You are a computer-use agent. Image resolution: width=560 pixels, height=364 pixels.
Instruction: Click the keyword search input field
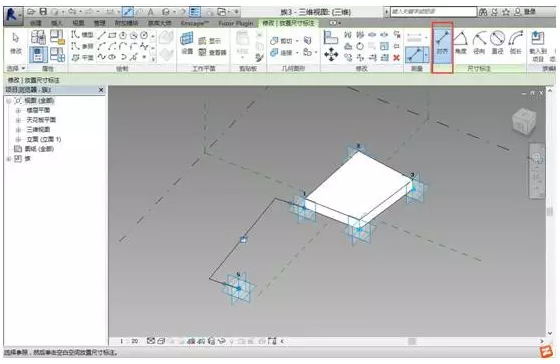coord(433,12)
